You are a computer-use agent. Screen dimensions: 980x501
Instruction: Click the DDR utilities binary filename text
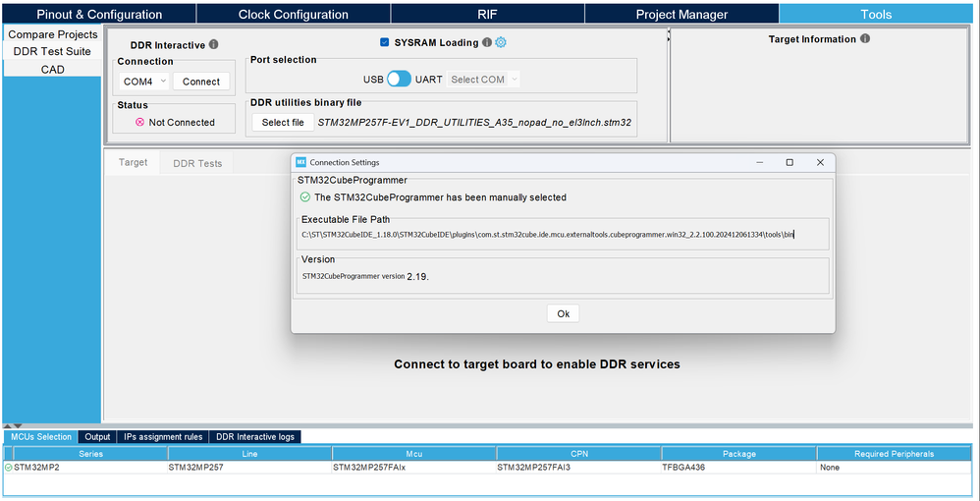coord(474,123)
